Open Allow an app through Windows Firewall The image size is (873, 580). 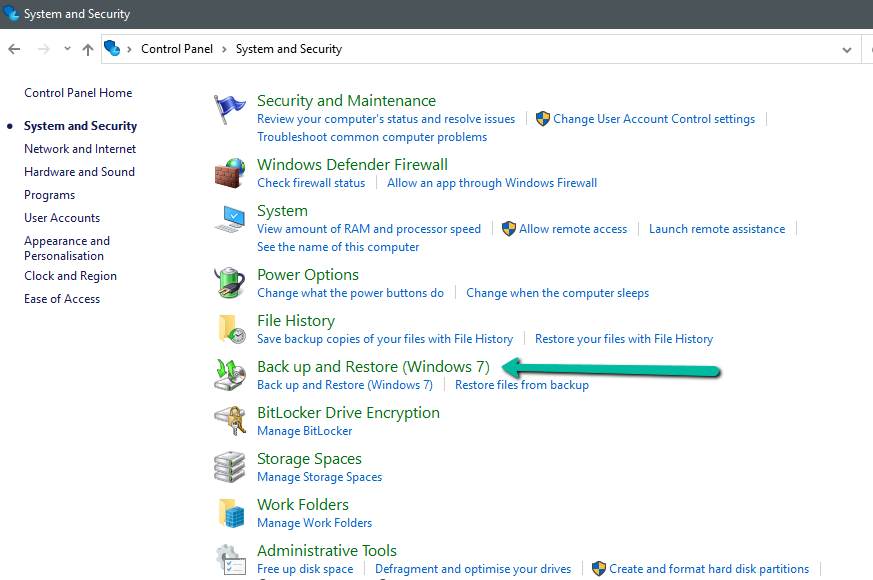(x=492, y=183)
